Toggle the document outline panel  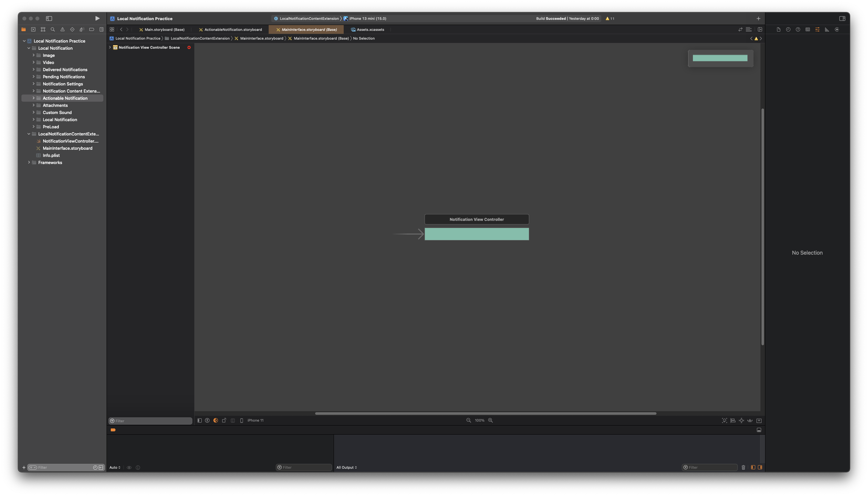200,420
